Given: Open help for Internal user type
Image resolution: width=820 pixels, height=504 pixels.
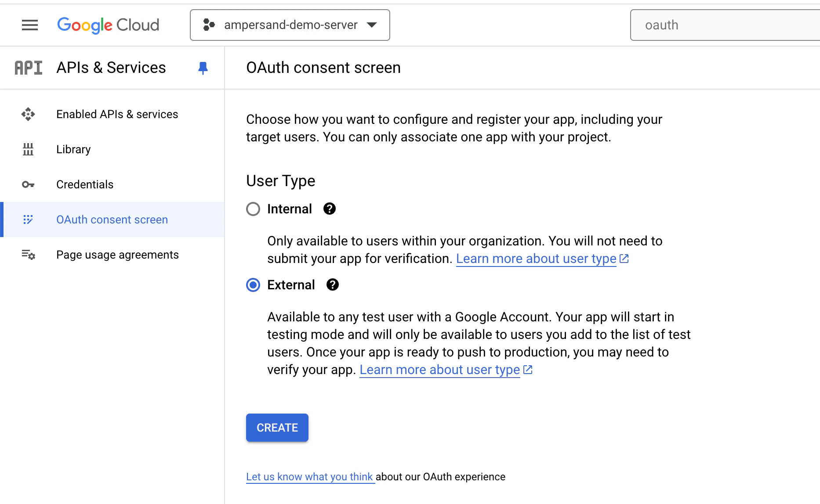Looking at the screenshot, I should click(329, 209).
